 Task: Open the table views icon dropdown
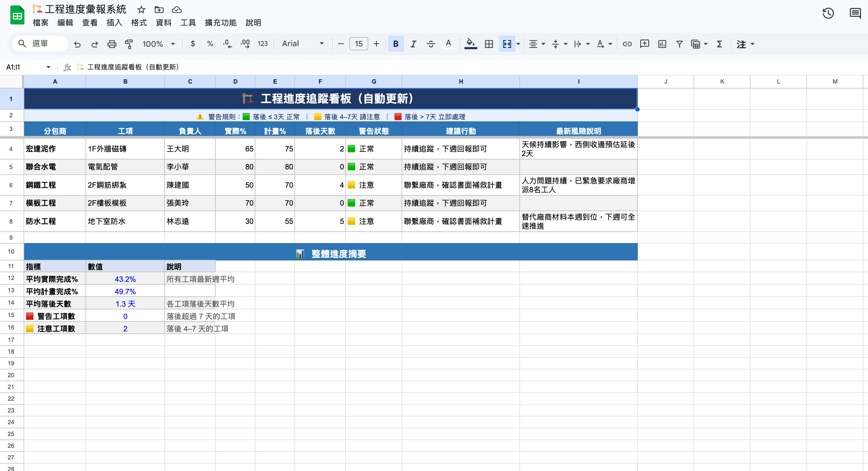(x=699, y=44)
